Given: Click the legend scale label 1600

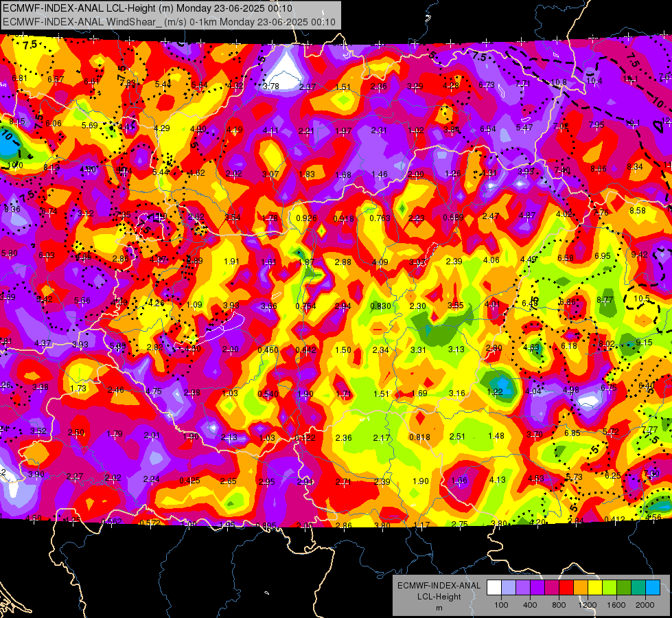Looking at the screenshot, I should [x=616, y=605].
